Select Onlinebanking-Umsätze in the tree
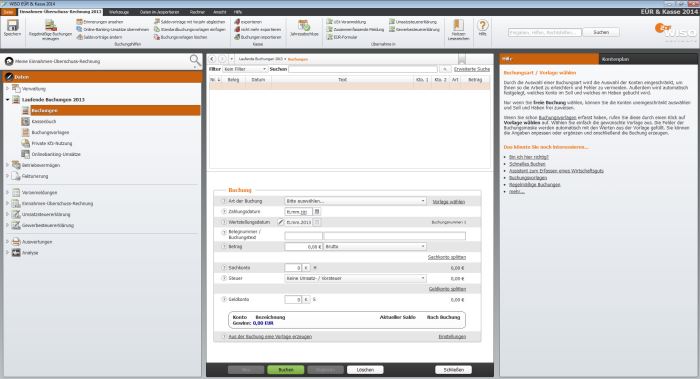 56,154
